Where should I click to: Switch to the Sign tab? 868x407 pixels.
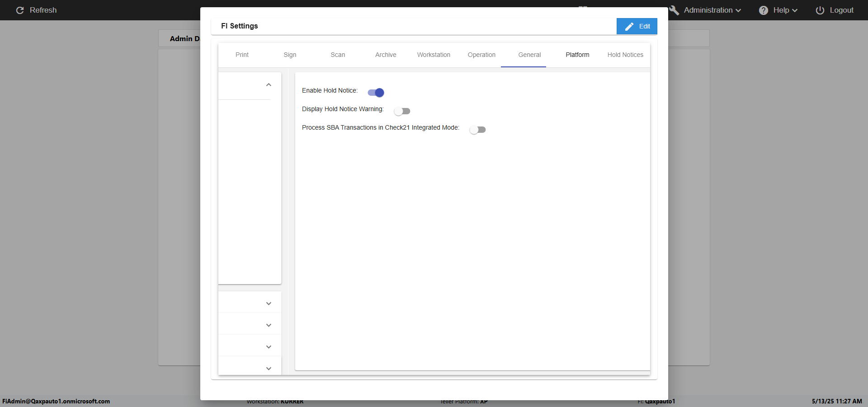[x=290, y=55]
